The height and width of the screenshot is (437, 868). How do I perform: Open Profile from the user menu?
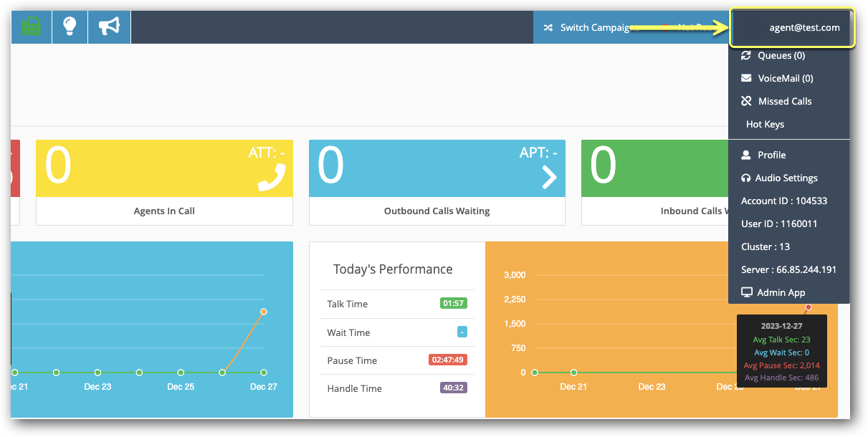pos(771,155)
